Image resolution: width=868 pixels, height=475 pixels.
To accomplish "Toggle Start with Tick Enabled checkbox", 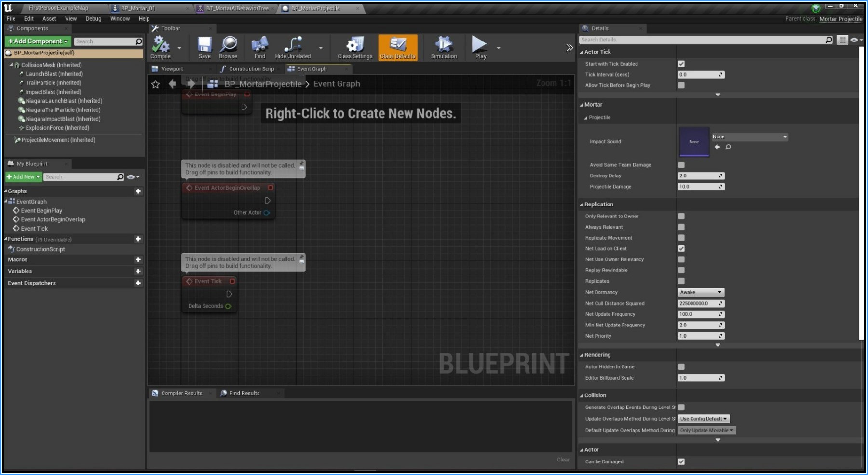I will (681, 64).
